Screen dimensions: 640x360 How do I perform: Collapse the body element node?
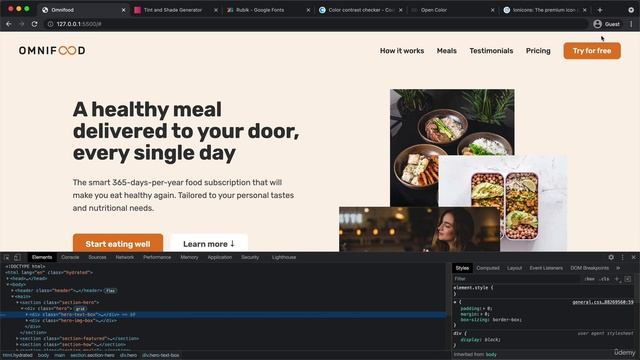click(x=7, y=284)
